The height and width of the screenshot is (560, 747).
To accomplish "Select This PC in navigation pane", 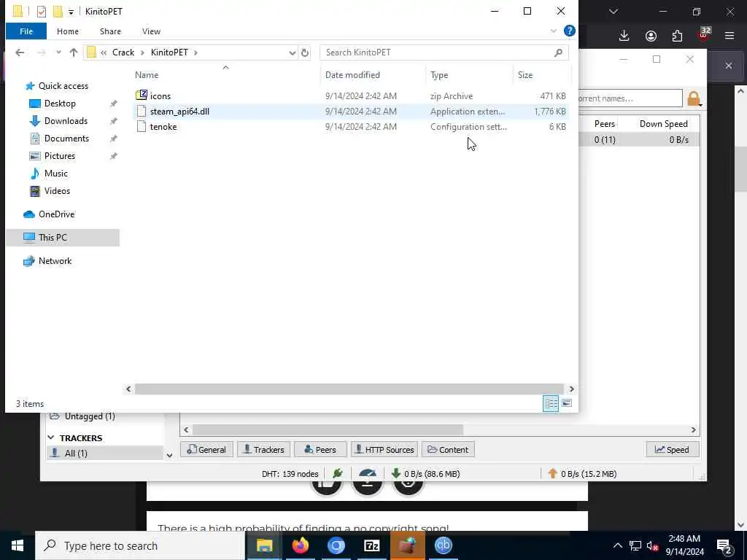I will tap(63, 238).
